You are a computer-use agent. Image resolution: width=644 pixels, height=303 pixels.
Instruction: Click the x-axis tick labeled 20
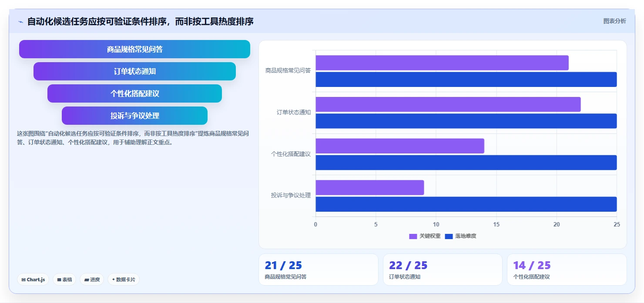557,224
